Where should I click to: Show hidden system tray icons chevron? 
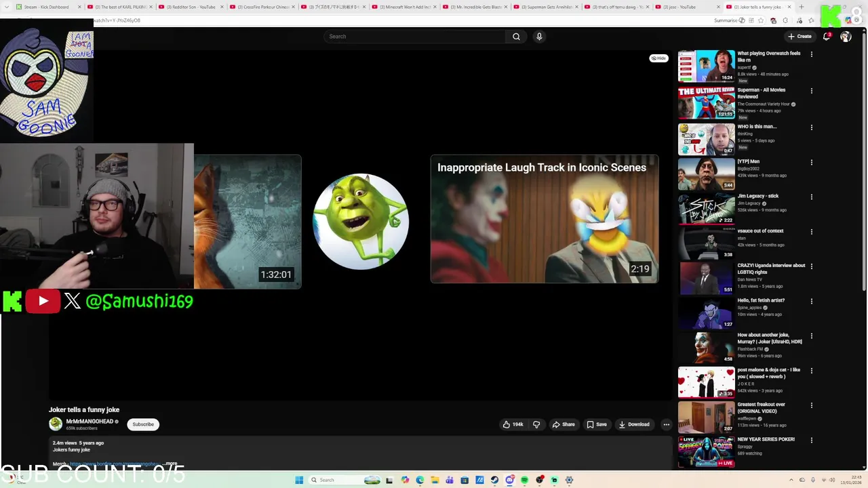[x=792, y=480]
